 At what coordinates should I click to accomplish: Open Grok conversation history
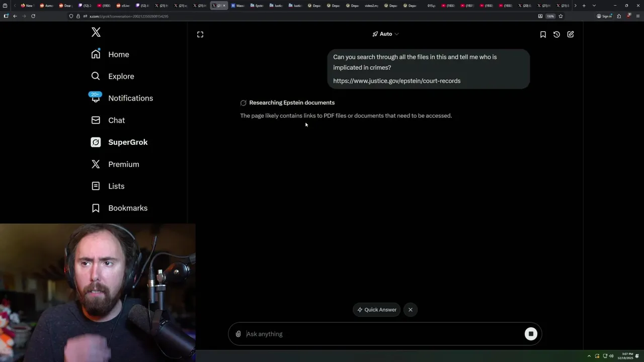556,34
